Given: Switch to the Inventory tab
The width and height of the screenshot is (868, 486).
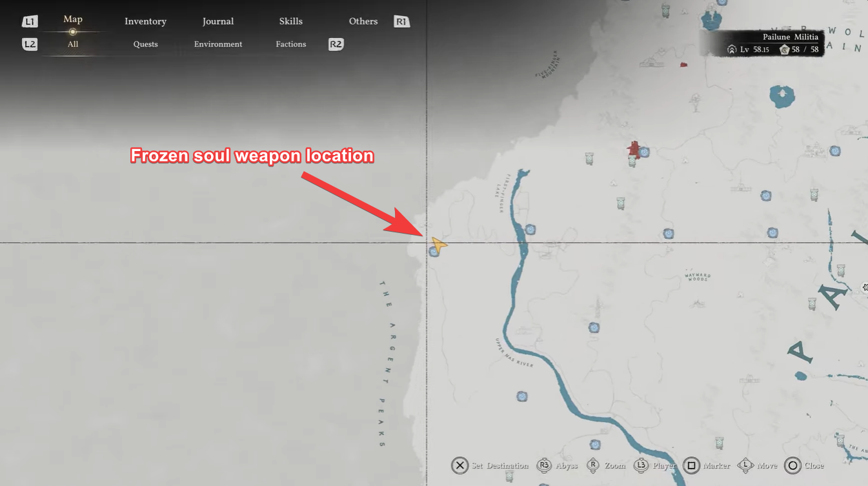Looking at the screenshot, I should tap(145, 21).
